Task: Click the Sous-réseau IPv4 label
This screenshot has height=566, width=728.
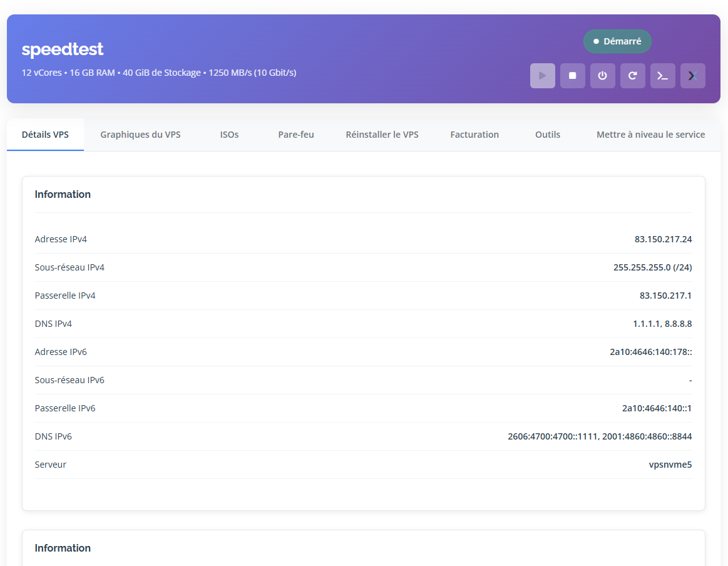Action: tap(69, 267)
